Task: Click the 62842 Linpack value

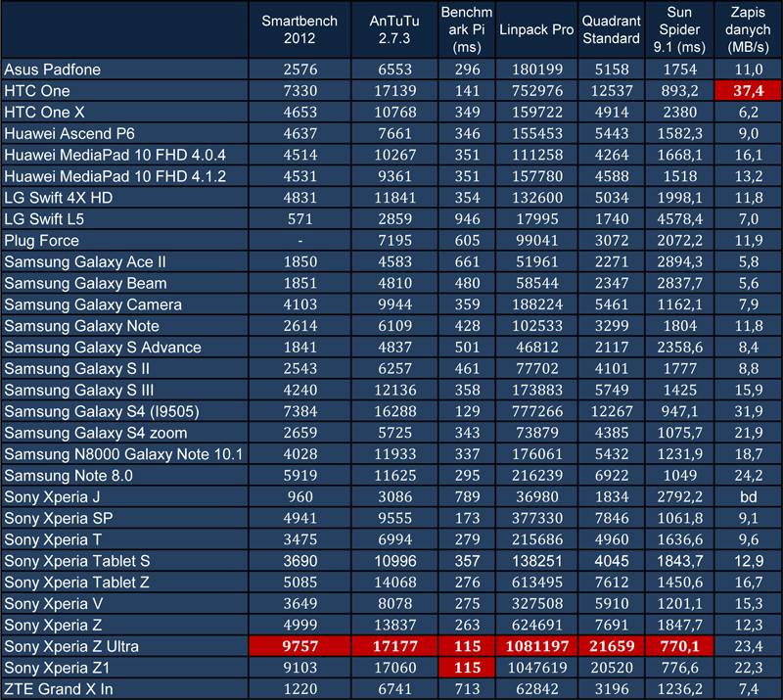Action: tap(536, 689)
